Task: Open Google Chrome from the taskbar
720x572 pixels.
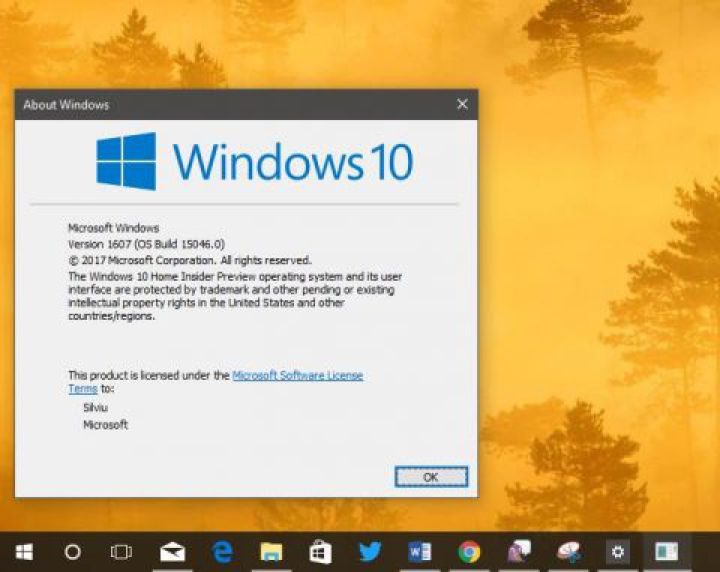Action: pyautogui.click(x=469, y=551)
